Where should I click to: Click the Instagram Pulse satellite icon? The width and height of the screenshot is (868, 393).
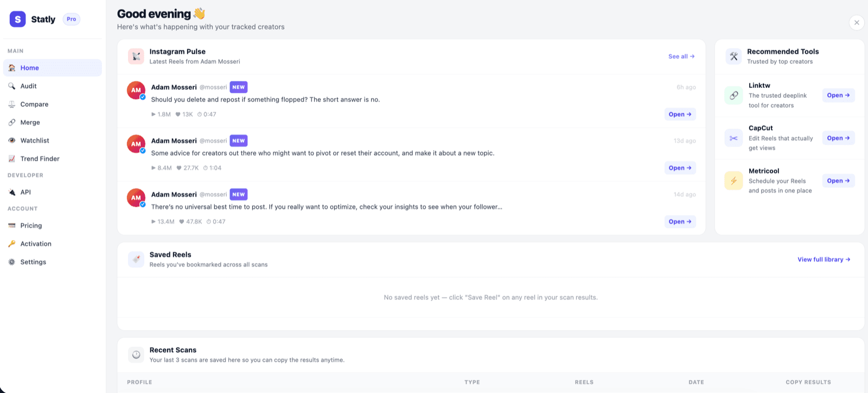coord(136,56)
